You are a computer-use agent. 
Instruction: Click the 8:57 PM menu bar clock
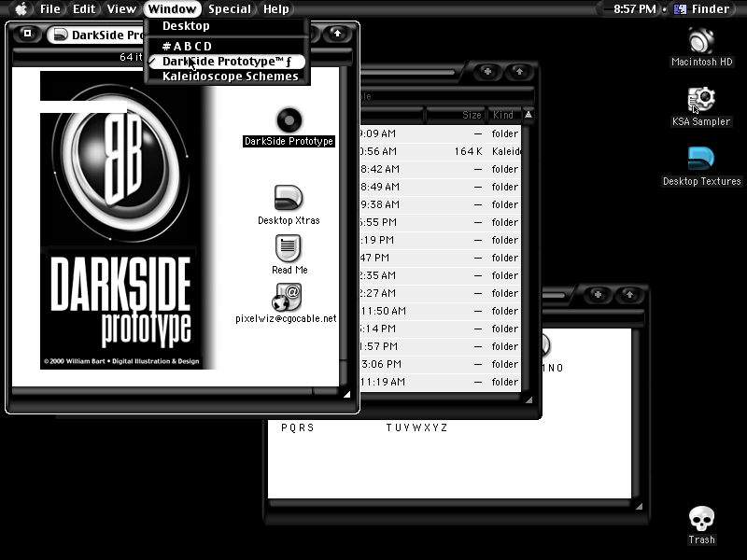coord(634,8)
